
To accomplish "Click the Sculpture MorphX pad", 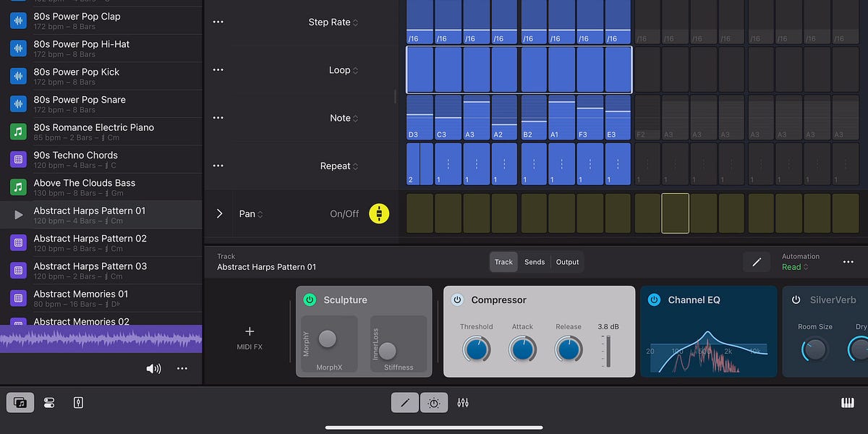I will pos(329,344).
